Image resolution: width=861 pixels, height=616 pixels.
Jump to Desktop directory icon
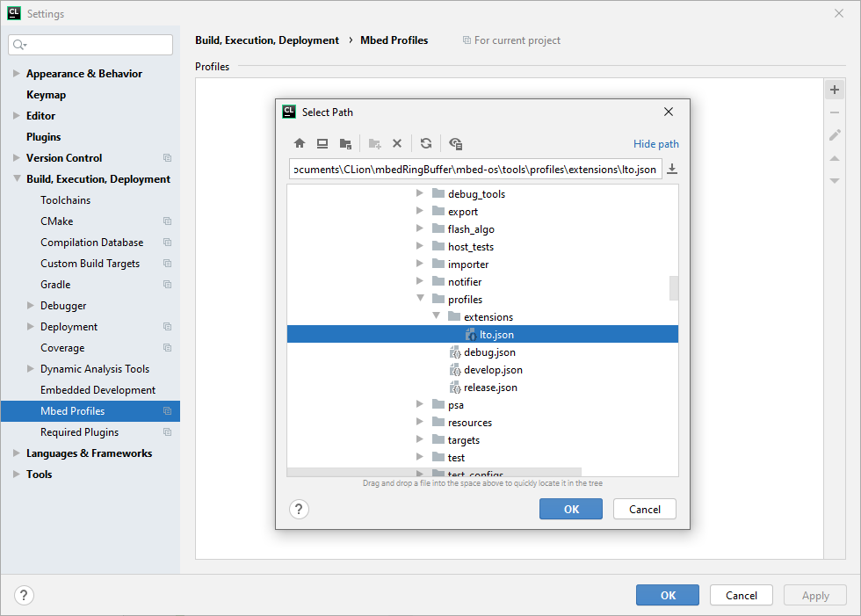tap(322, 143)
